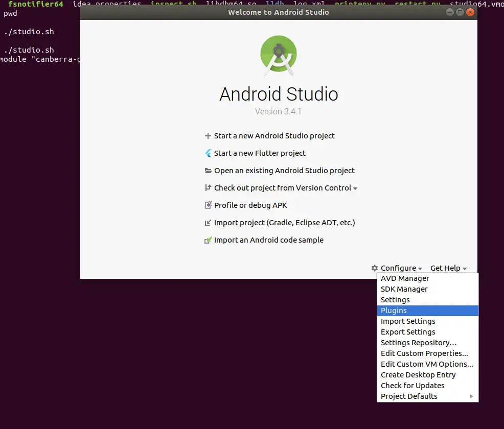Click the folder icon beside Open existing project

tap(208, 170)
